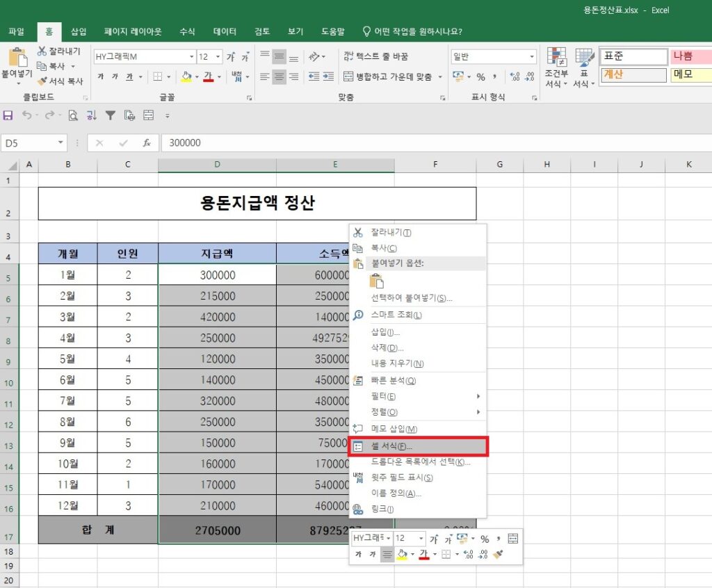Choose Format Cells (셀 서식) from the context menu
Image resolution: width=712 pixels, height=588 pixels.
(417, 446)
